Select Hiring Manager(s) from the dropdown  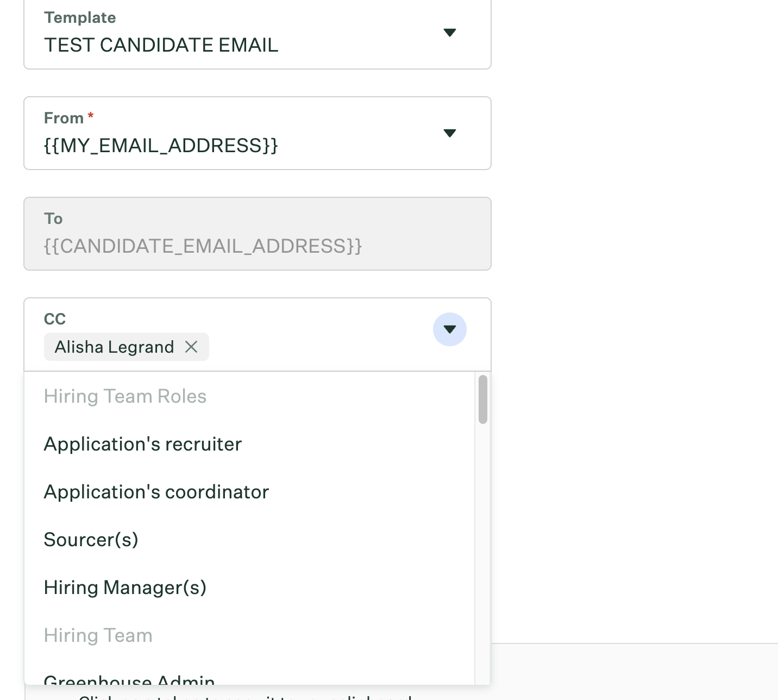click(x=126, y=587)
